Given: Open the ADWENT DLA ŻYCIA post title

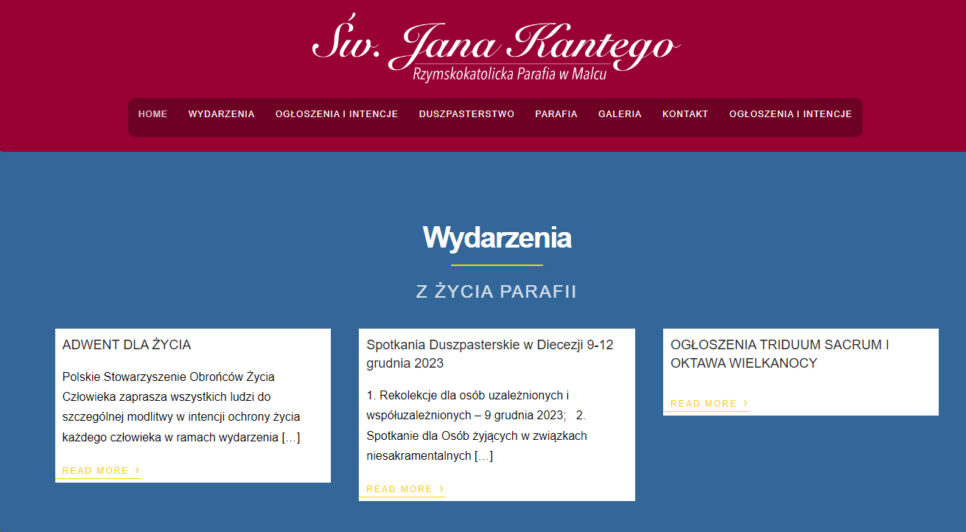Looking at the screenshot, I should [126, 345].
